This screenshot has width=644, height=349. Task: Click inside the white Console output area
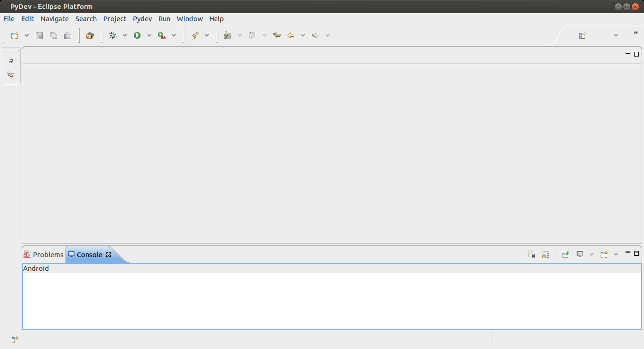[x=332, y=301]
